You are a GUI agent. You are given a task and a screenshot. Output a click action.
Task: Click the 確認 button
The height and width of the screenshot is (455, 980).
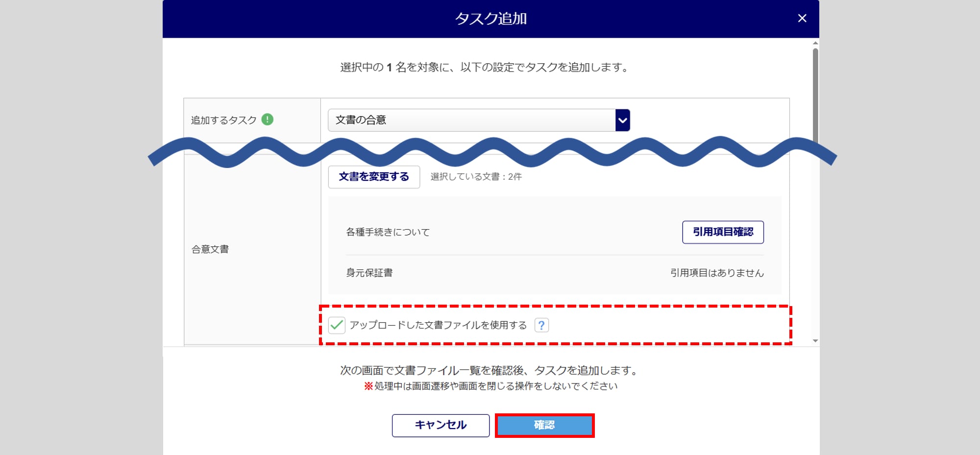tap(544, 425)
